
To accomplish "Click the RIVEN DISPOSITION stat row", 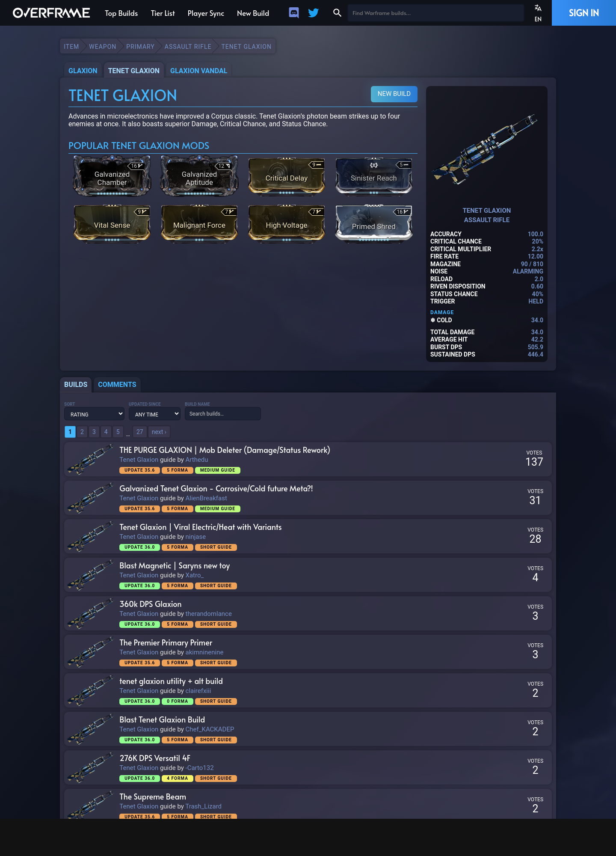I will 487,286.
